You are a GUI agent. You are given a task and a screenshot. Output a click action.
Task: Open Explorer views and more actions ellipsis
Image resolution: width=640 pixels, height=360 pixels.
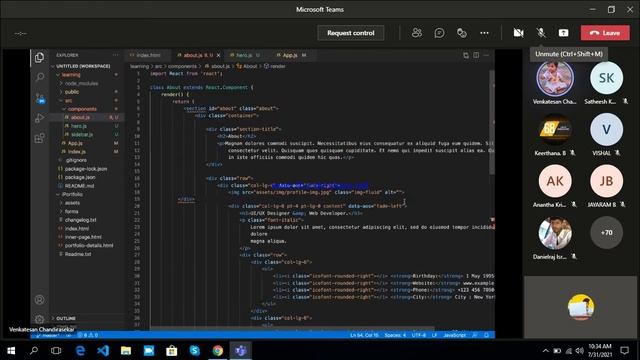[x=116, y=55]
